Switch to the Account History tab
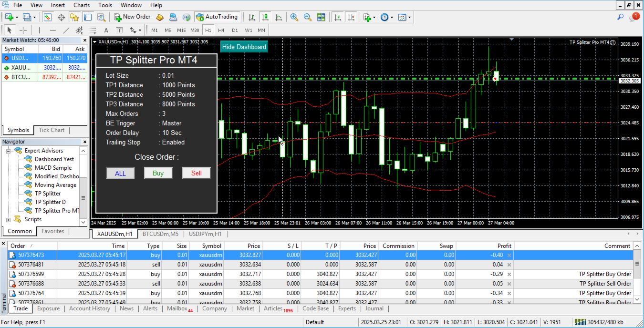 90,308
